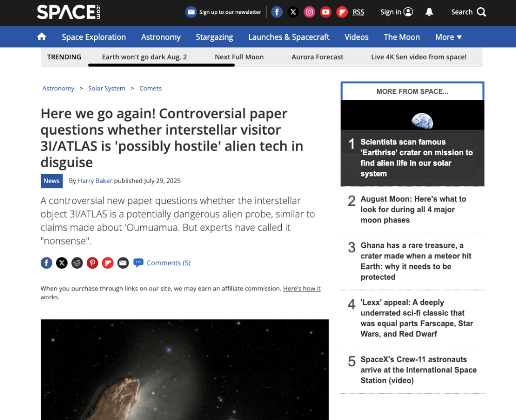Open trending 'Aurora Forecast'

317,57
